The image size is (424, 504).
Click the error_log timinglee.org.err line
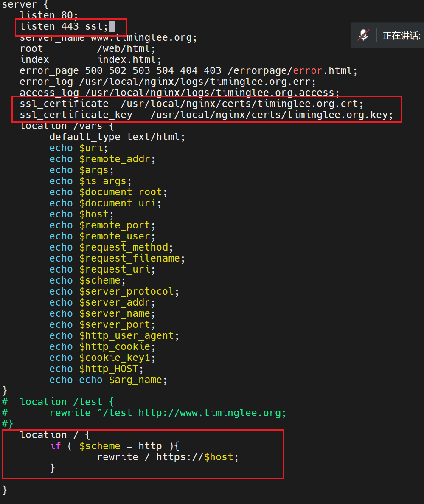(168, 82)
